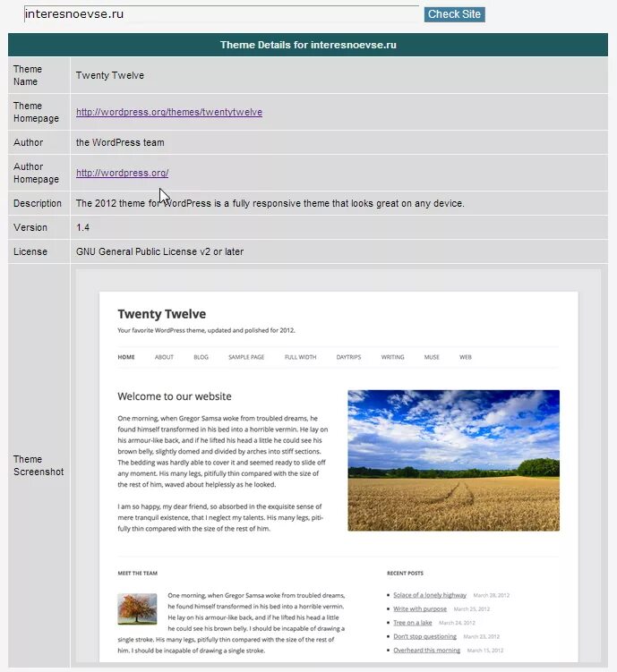Click the 'Theme Screenshot' row label
617x672 pixels.
39,465
